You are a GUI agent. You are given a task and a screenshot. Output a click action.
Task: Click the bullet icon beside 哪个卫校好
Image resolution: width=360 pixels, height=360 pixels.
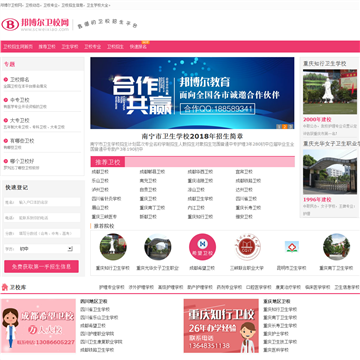point(6,161)
